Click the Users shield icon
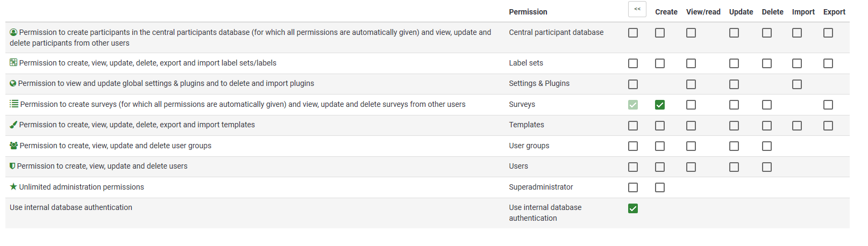This screenshot has height=246, width=868. (x=12, y=166)
